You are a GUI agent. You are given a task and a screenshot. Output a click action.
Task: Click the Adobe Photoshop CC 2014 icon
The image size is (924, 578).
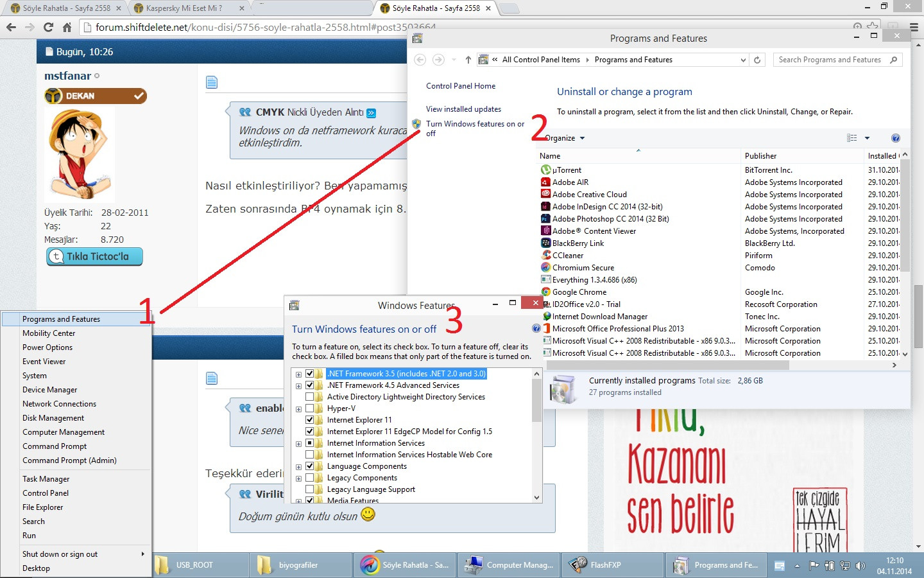pos(546,219)
